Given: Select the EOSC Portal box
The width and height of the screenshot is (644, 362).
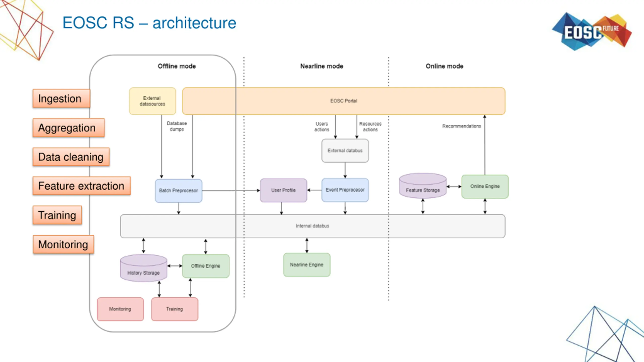Looking at the screenshot, I should click(344, 101).
